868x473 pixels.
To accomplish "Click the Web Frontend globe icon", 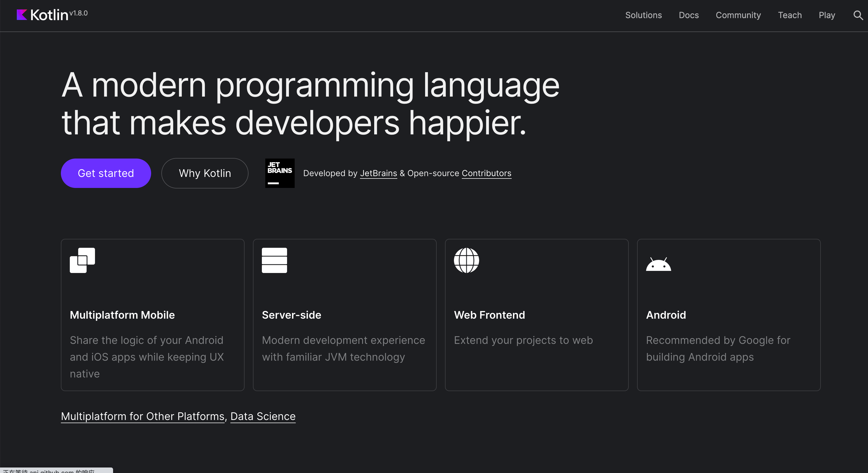I will tap(466, 260).
